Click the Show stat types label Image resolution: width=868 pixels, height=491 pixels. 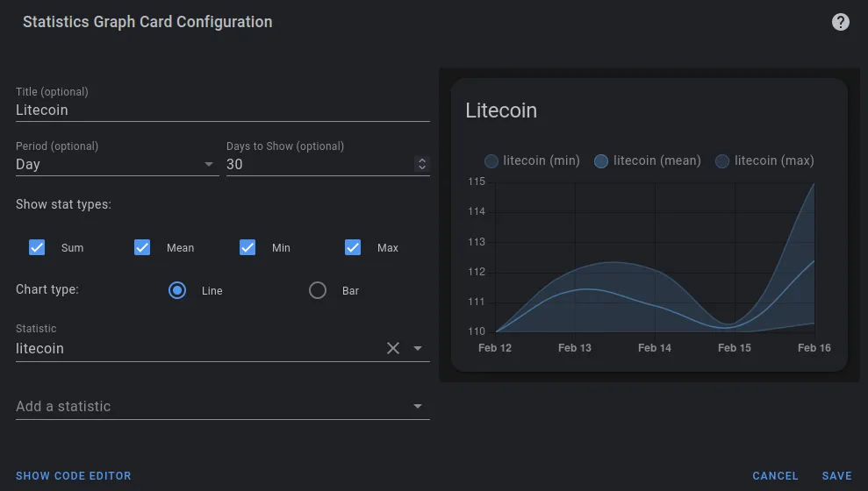64,204
